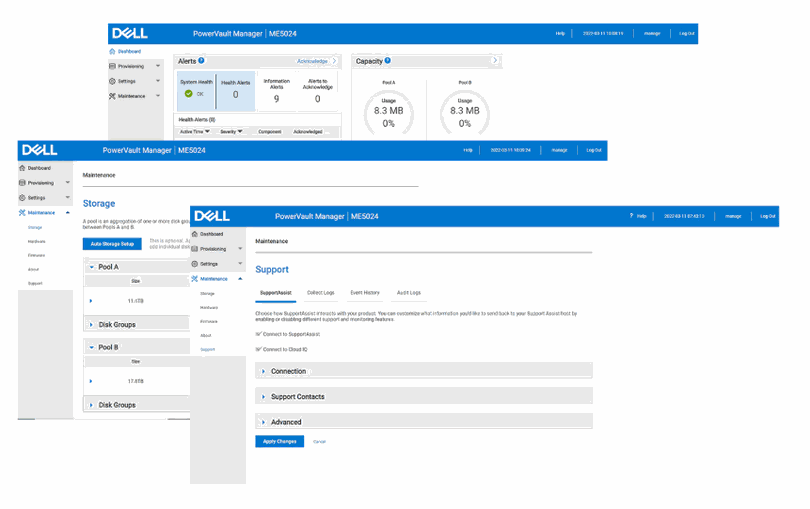The image size is (810, 509).
Task: Click the Pool A usage gauge
Action: click(388, 114)
